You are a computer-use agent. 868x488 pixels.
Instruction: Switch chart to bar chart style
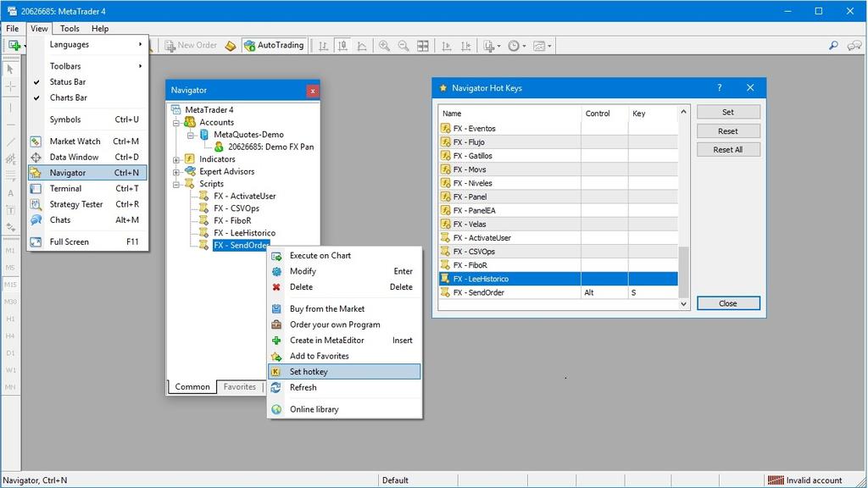pyautogui.click(x=323, y=46)
